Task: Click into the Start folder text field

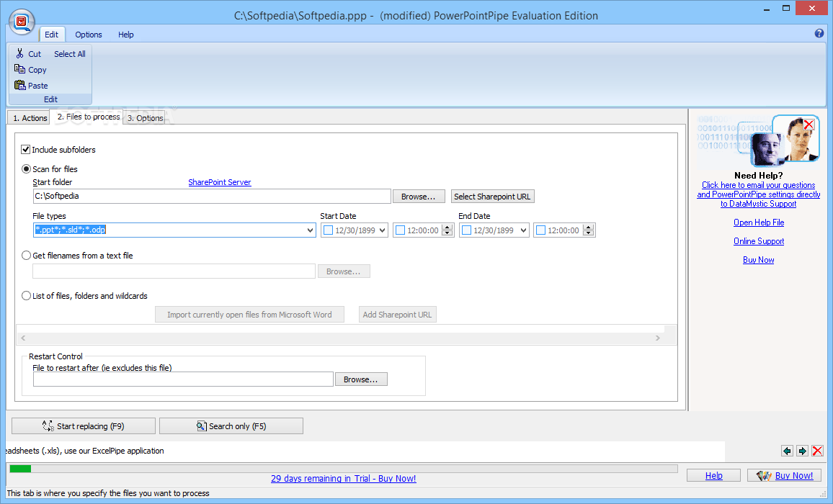Action: coord(212,196)
